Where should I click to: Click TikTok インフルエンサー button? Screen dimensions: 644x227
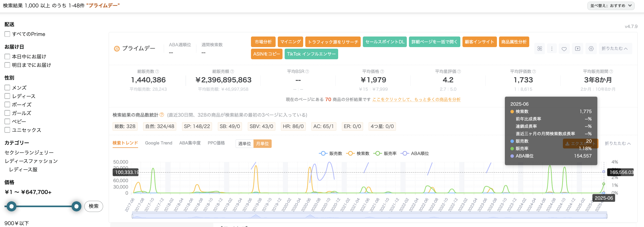(x=311, y=54)
